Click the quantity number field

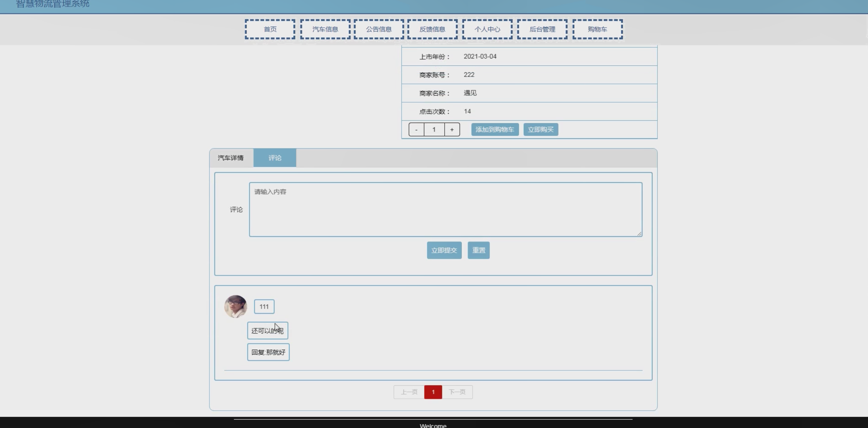434,130
